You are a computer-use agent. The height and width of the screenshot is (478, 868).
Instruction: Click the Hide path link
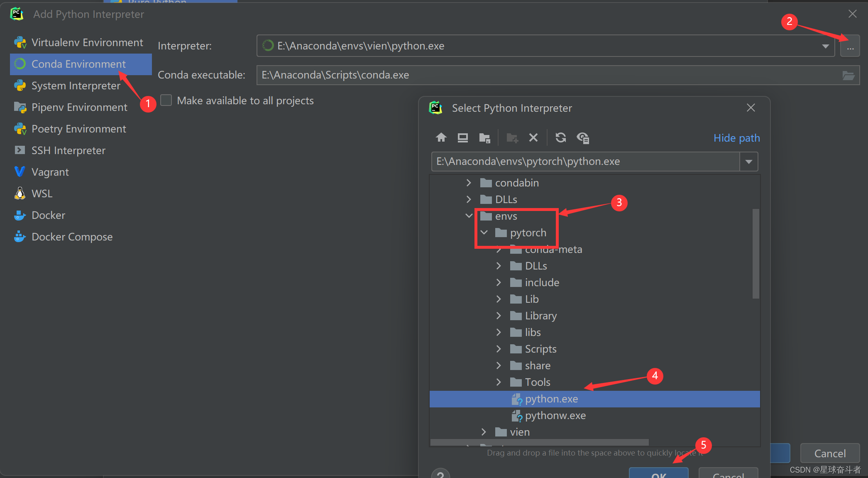736,138
